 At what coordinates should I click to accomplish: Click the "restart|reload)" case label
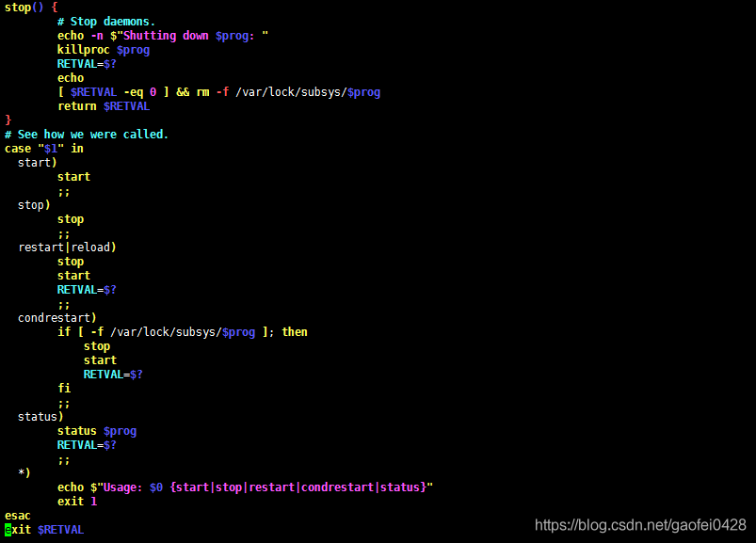[67, 248]
